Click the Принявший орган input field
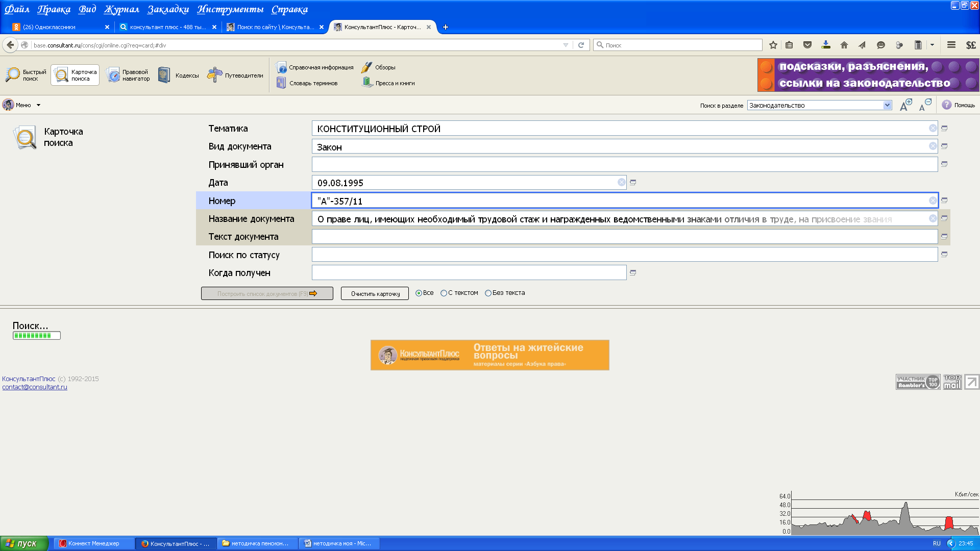 click(625, 164)
